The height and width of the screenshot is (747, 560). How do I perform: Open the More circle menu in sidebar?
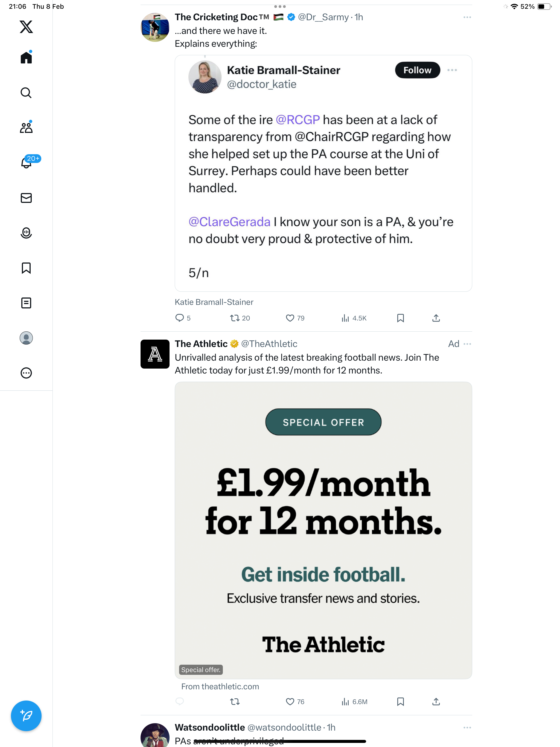coord(26,373)
